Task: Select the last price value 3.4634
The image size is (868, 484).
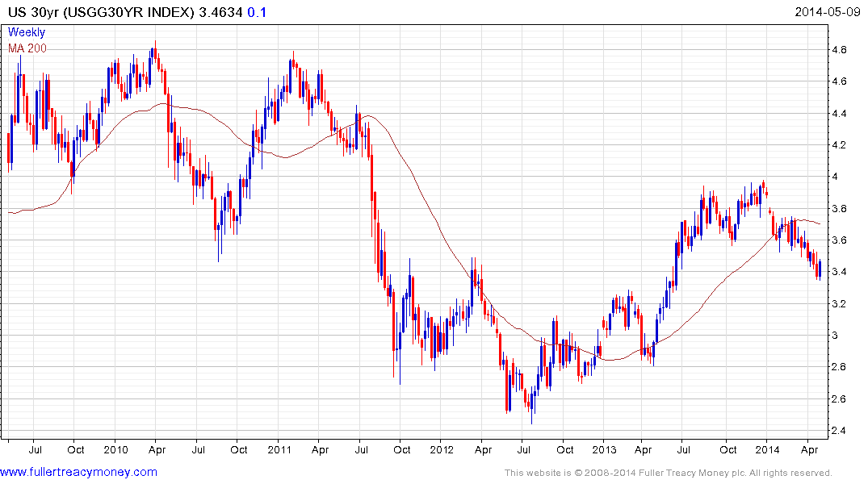Action: coord(221,12)
